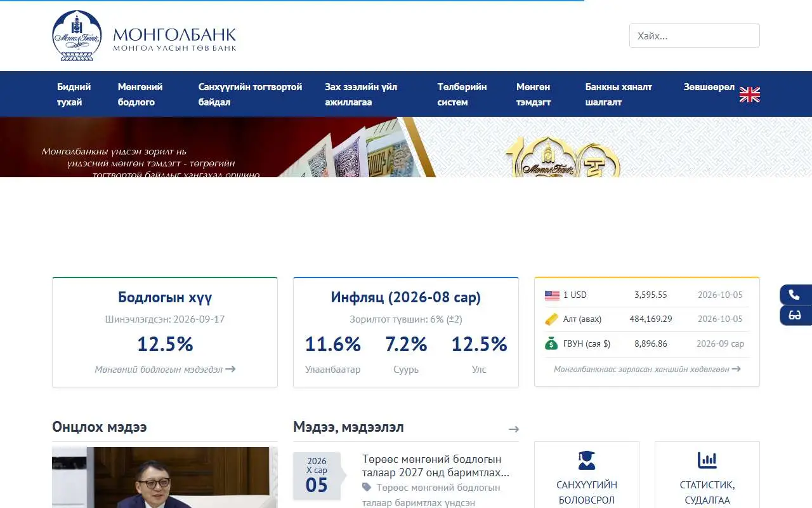Click the US flag icon beside 1 USD
Screen dimensions: 812x508
[552, 295]
